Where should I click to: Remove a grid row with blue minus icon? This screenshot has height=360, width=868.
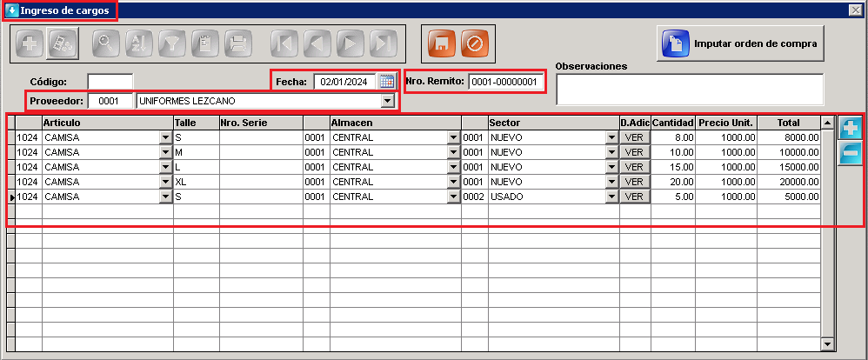click(x=851, y=153)
